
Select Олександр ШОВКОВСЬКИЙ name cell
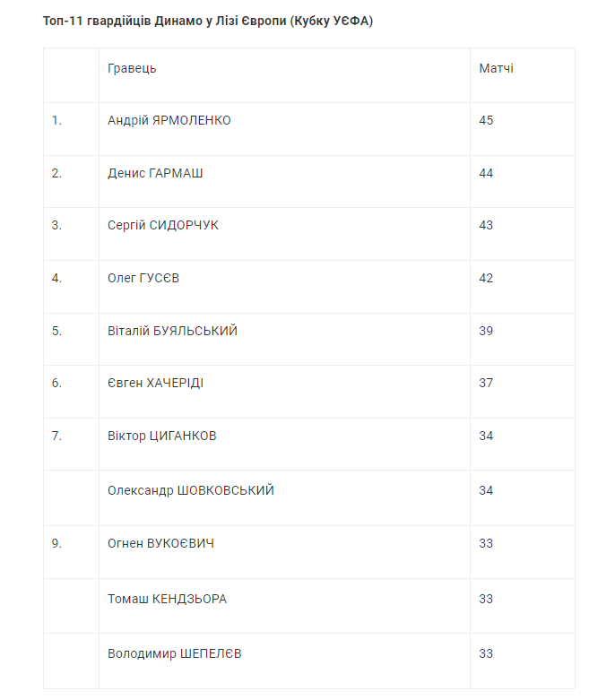(x=191, y=490)
